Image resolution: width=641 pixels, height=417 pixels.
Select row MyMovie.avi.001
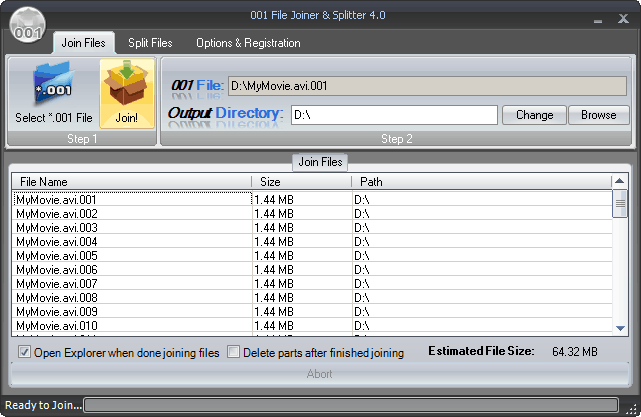[313, 200]
